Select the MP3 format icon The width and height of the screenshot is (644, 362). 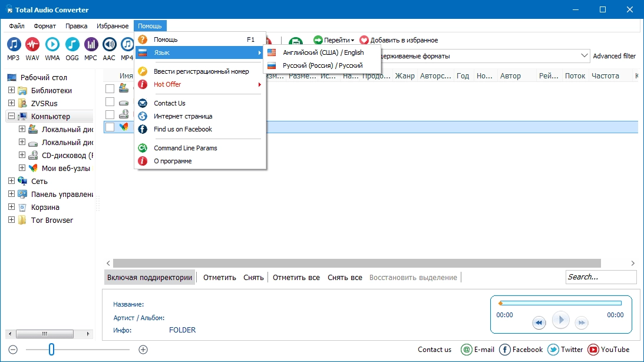(x=14, y=48)
